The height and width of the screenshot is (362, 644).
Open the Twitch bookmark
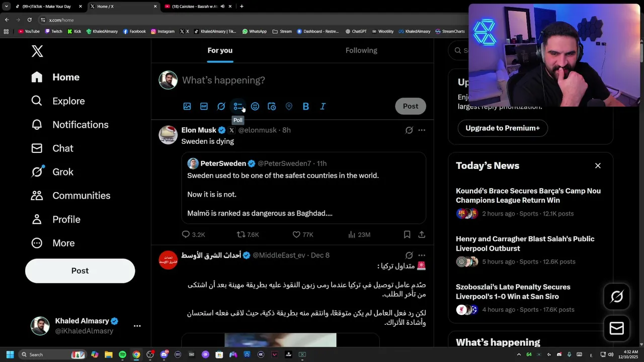[54, 31]
